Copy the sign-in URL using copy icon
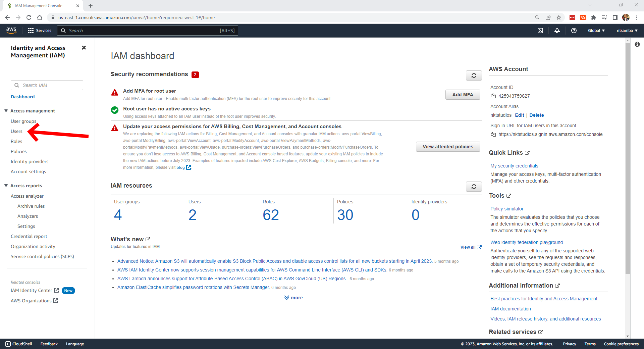This screenshot has height=349, width=644. [493, 134]
